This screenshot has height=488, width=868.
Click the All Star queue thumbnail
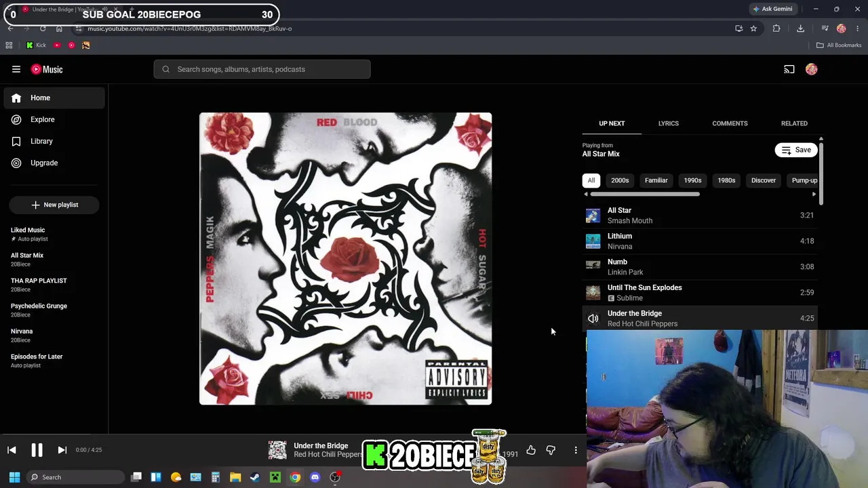point(593,216)
